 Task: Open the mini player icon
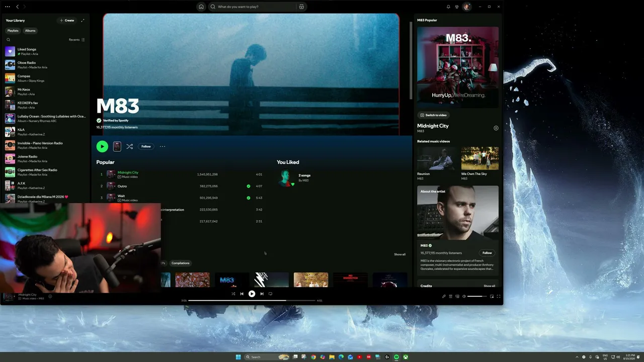click(x=492, y=296)
